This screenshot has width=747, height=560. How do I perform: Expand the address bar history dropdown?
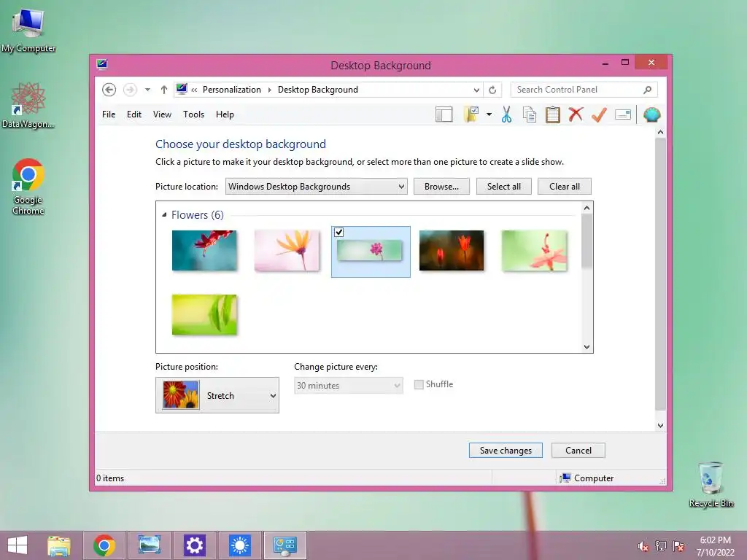(x=476, y=90)
